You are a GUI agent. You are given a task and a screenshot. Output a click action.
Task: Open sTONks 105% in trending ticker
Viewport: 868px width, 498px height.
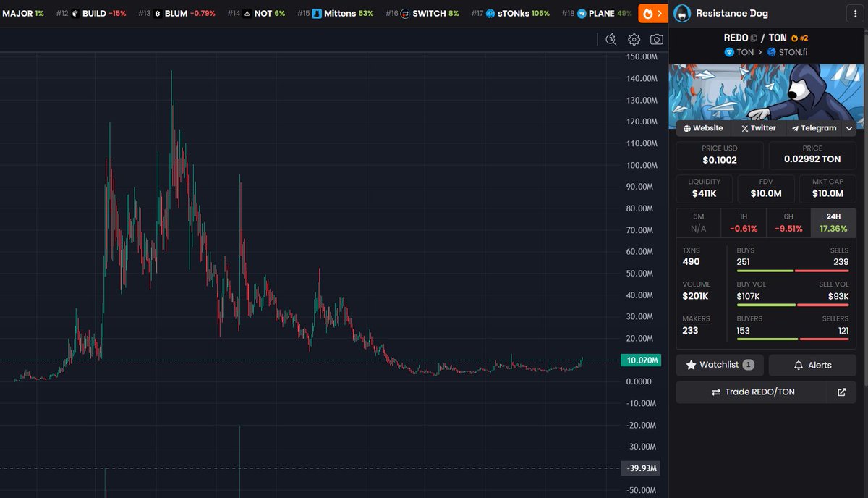510,13
